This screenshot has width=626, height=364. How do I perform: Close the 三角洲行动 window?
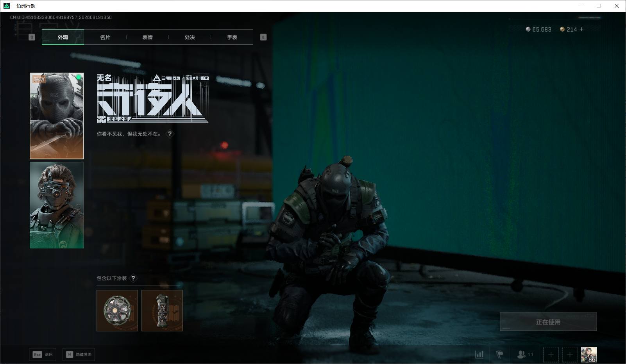617,6
